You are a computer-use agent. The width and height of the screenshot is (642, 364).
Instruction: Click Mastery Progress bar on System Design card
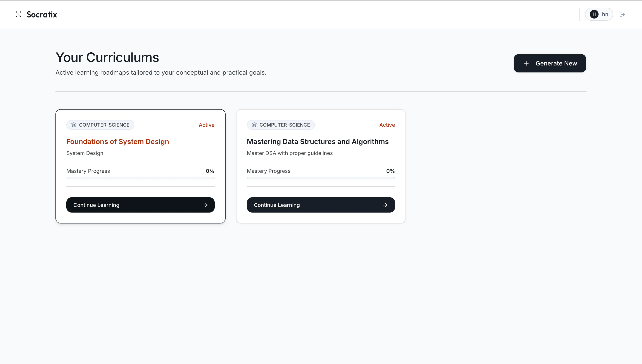tap(140, 178)
